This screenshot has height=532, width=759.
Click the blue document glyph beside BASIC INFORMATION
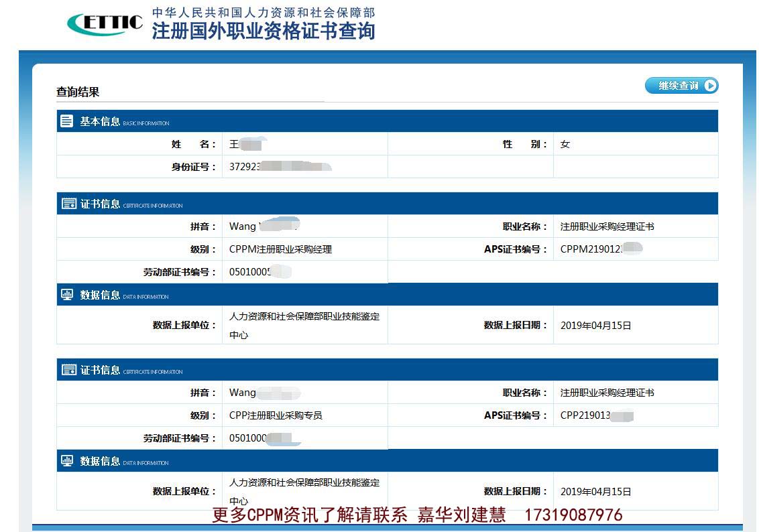coord(66,121)
